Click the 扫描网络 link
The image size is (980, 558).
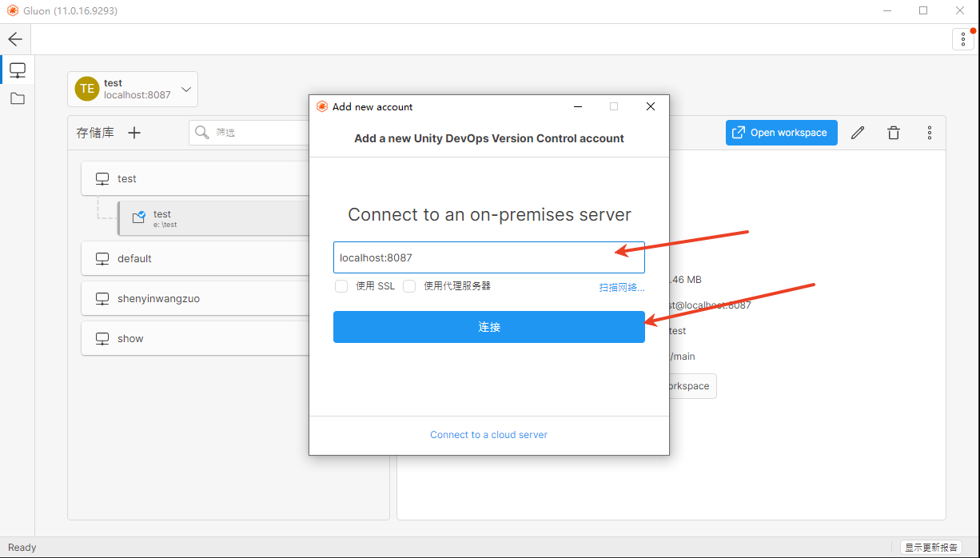621,287
